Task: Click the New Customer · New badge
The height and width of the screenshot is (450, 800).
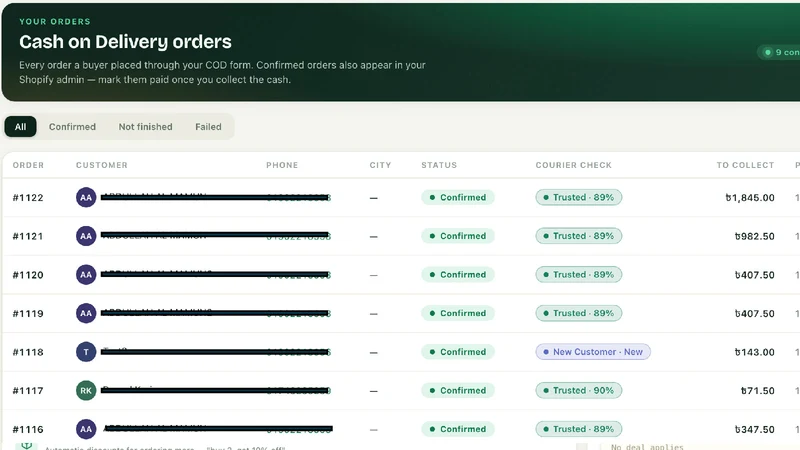Action: [x=593, y=352]
